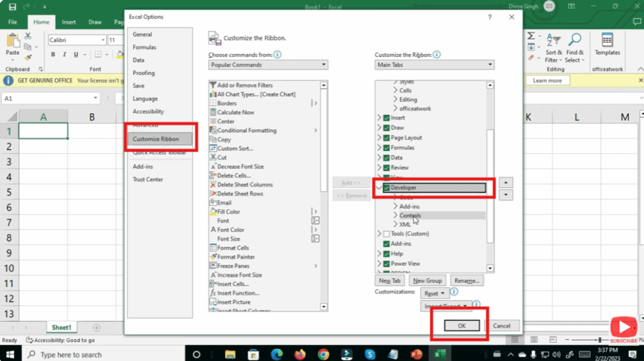Open the Reset dropdown button

434,293
